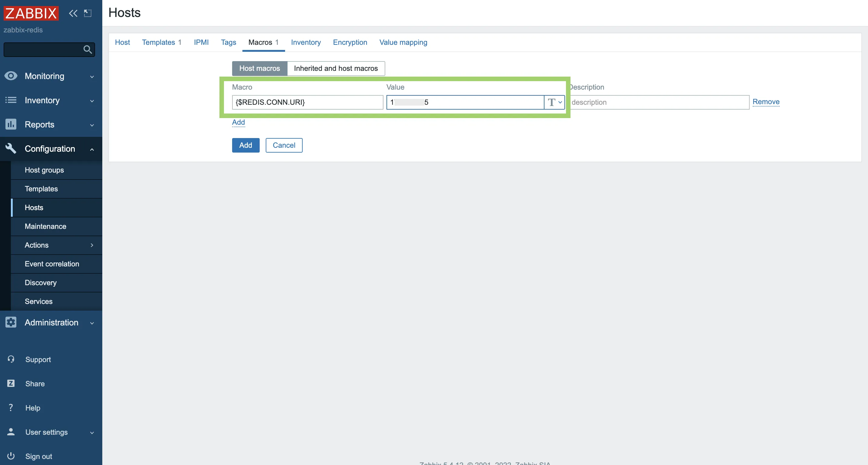This screenshot has height=465, width=868.
Task: Toggle the collapse sidebar arrow
Action: tap(73, 13)
